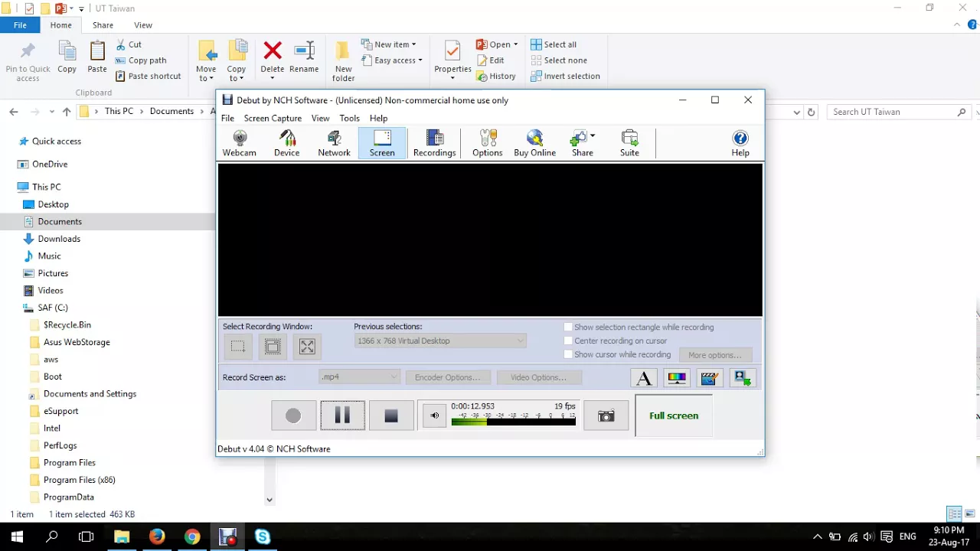Open Firefox from the taskbar
The image size is (980, 551).
(157, 536)
